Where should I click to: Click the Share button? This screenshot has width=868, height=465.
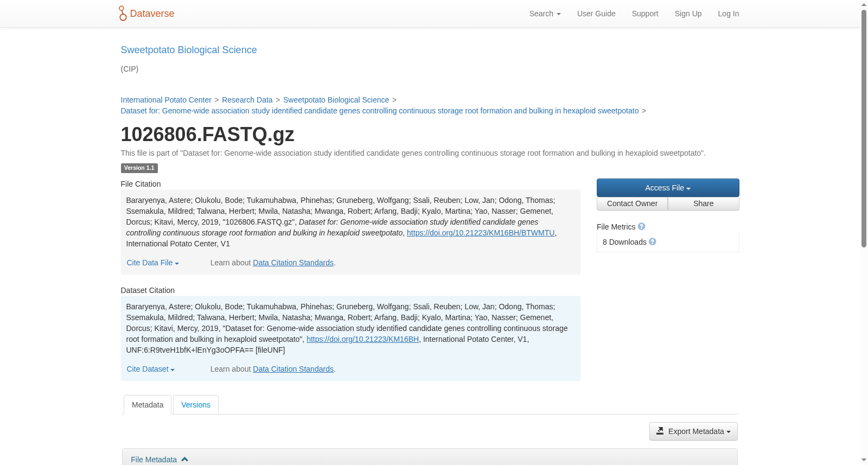pyautogui.click(x=704, y=203)
